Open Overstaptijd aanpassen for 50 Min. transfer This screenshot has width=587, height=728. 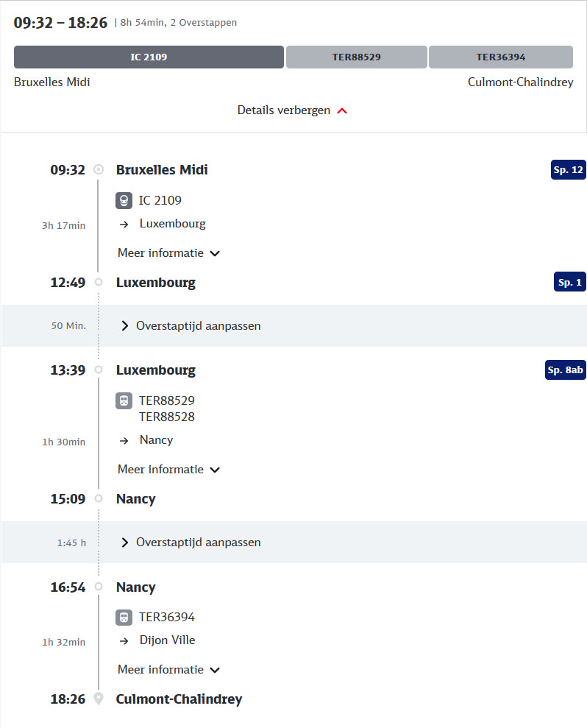click(x=191, y=326)
